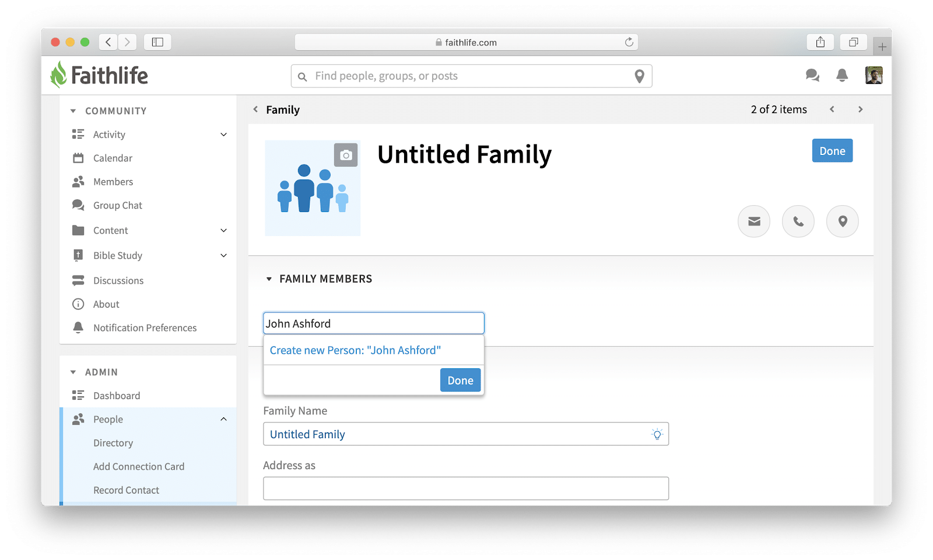The width and height of the screenshot is (933, 560).
Task: Open the messages chat bubbles icon
Action: click(x=812, y=75)
